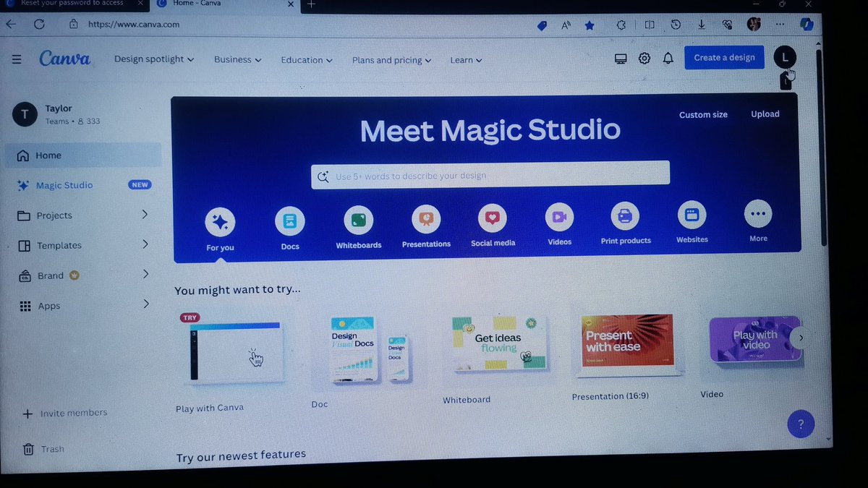Click the browser Refresh icon
Viewport: 868px width, 488px height.
tap(40, 24)
